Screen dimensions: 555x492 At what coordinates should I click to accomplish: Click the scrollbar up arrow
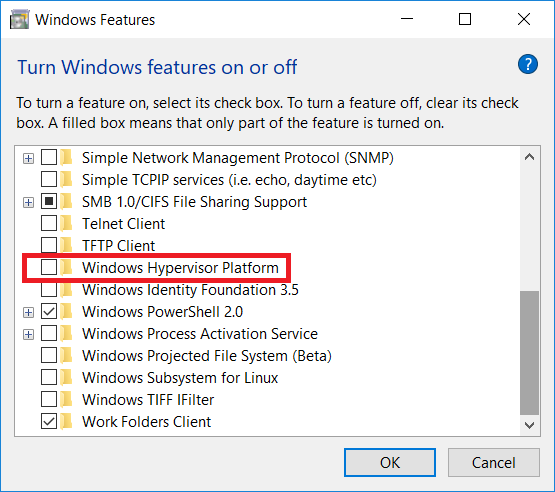[x=530, y=157]
